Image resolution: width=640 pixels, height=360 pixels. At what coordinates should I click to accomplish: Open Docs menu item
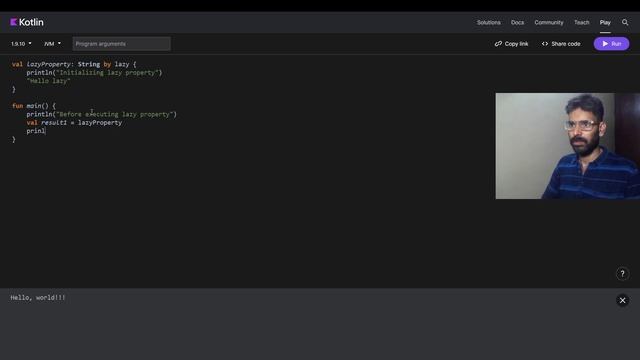(518, 22)
